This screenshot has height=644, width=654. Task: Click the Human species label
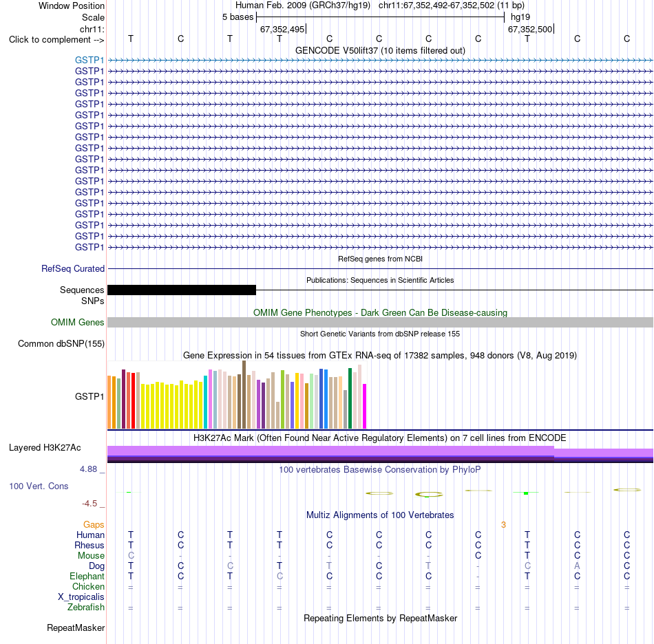(x=90, y=535)
